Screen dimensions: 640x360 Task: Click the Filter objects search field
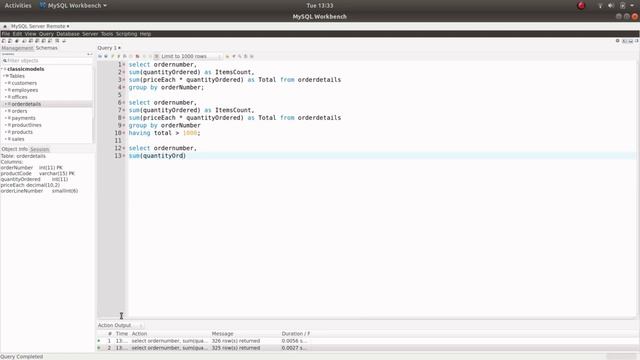point(47,60)
